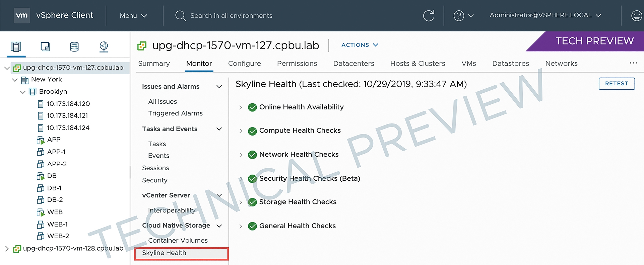Click the RETEST button
The image size is (644, 265).
(x=617, y=84)
